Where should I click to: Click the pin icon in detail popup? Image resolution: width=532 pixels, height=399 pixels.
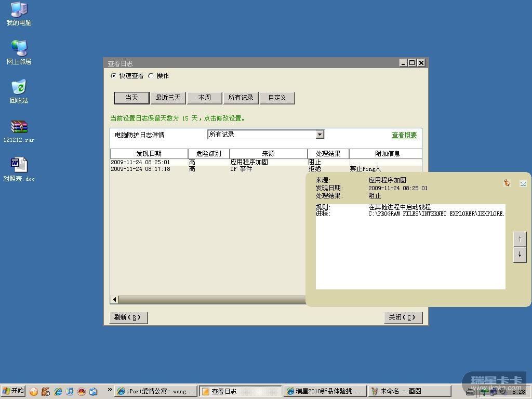[x=507, y=183]
